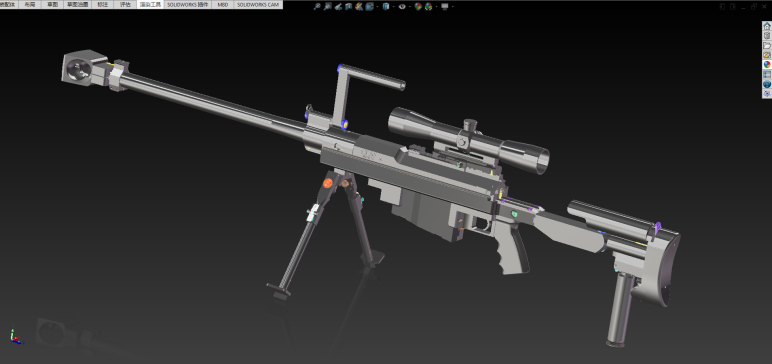Open the 草图油墨 tab
The width and height of the screenshot is (772, 364).
pos(78,4)
